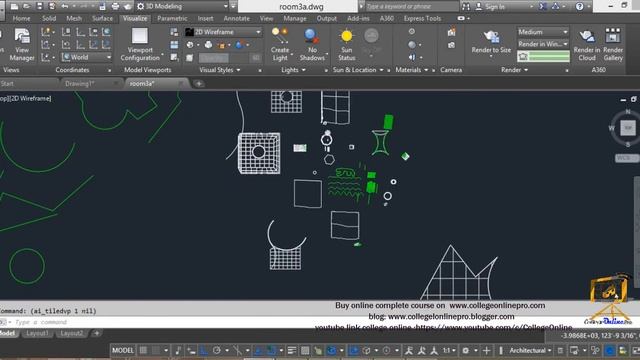
Task: Click the MODEL space button
Action: [122, 350]
